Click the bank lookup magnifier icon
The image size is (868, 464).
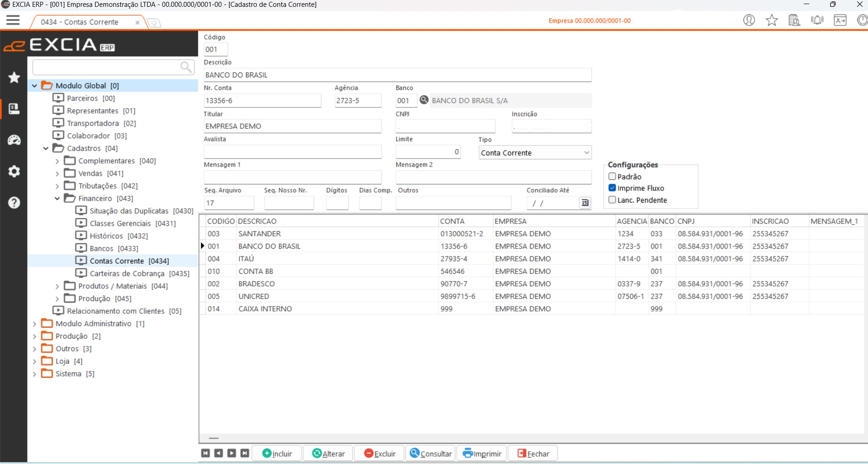pos(424,100)
